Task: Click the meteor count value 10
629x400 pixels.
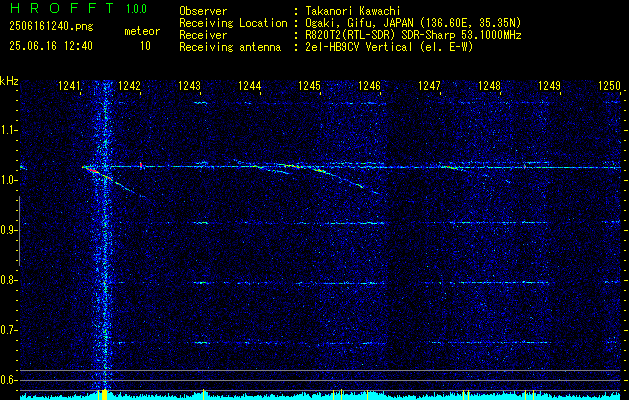Action: point(145,46)
